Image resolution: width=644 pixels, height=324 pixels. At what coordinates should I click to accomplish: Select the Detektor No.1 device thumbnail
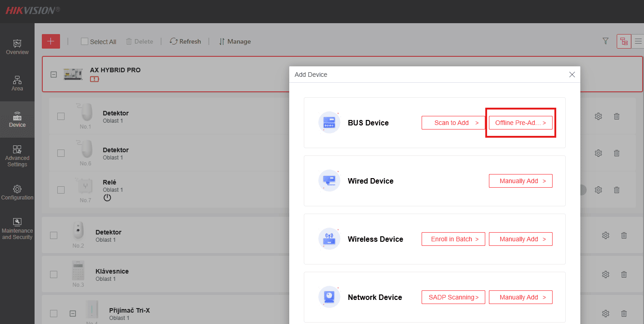[85, 112]
